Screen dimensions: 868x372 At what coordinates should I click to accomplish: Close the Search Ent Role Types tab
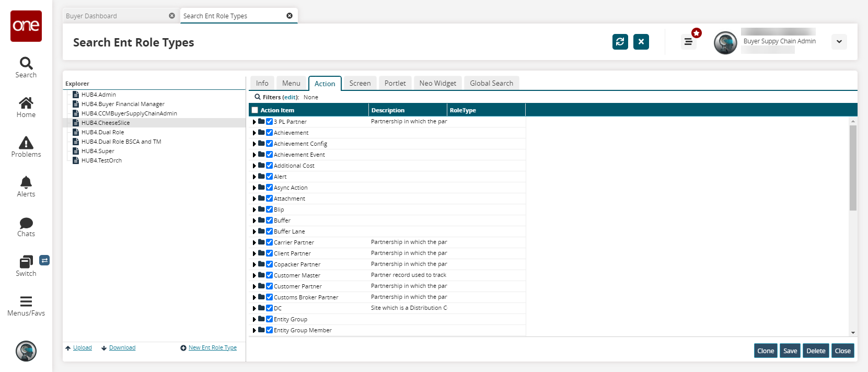pyautogui.click(x=290, y=16)
